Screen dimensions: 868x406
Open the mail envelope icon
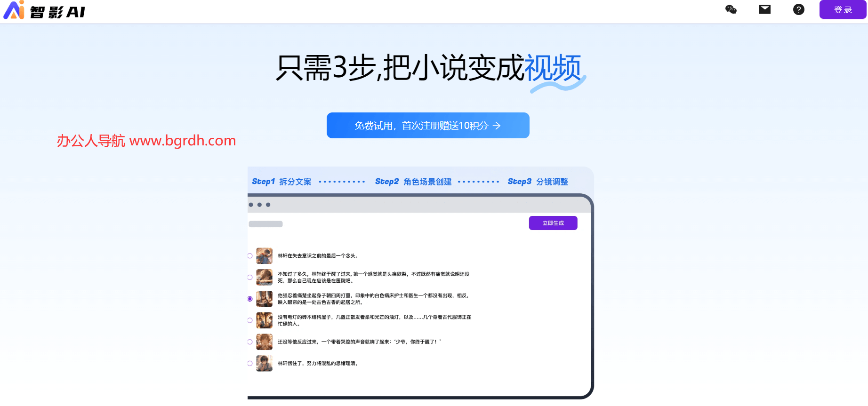click(765, 9)
